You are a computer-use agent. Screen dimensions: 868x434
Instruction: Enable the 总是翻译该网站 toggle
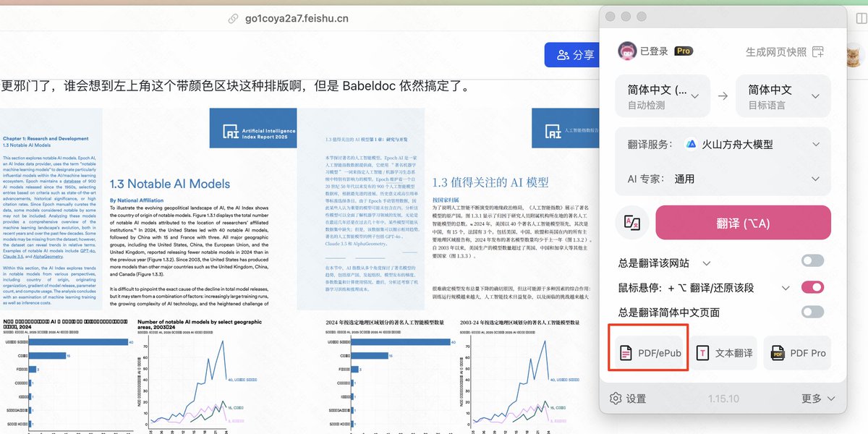click(x=812, y=261)
